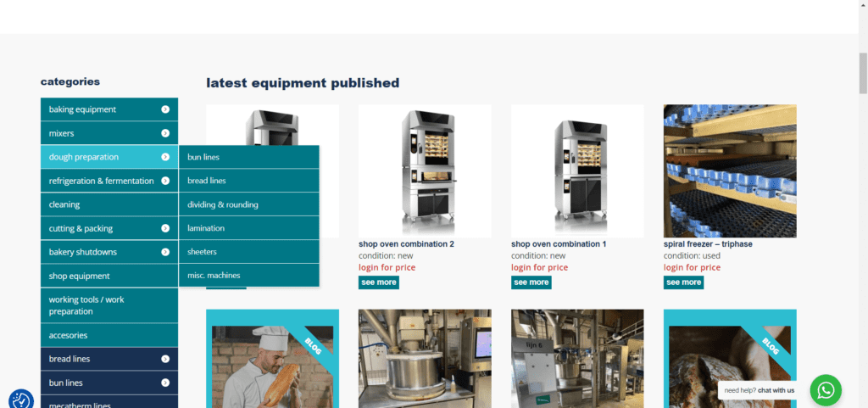
Task: Open industrial mixer bowl photo
Action: pos(426,359)
